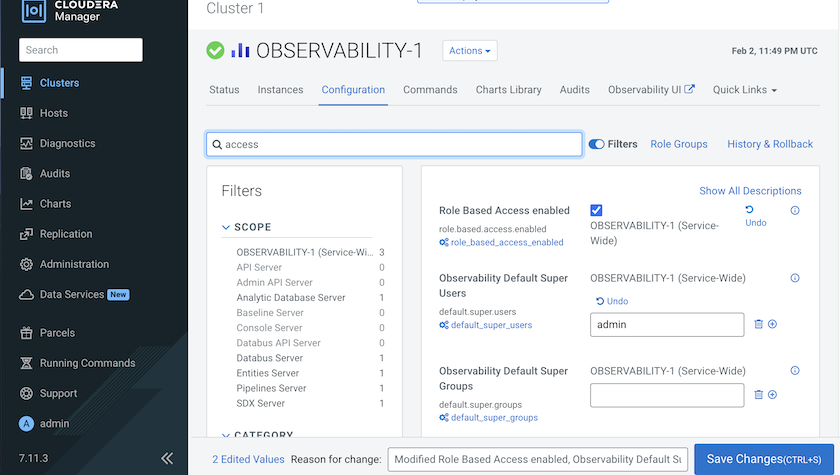Viewport: 840px width, 475px height.
Task: Collapse the SCOPE filter section
Action: click(x=226, y=227)
